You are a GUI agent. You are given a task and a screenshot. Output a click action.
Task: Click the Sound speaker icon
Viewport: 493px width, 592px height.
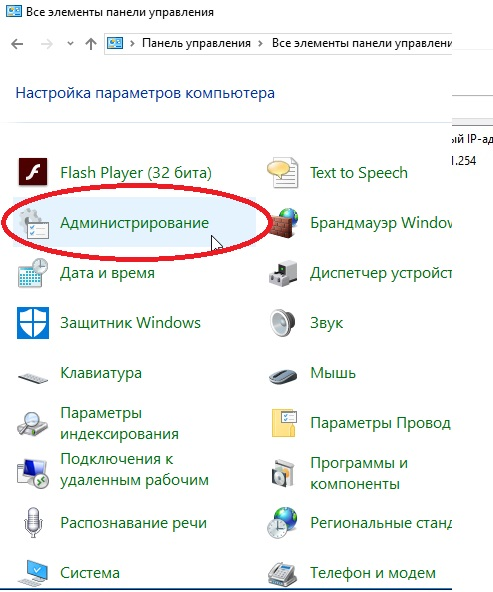(x=282, y=323)
